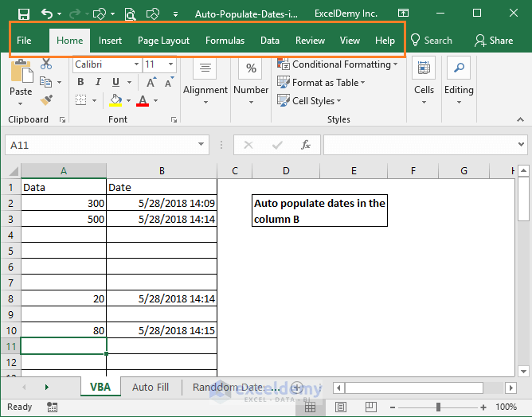Image resolution: width=532 pixels, height=417 pixels.
Task: Click the Share button
Action: pyautogui.click(x=494, y=41)
